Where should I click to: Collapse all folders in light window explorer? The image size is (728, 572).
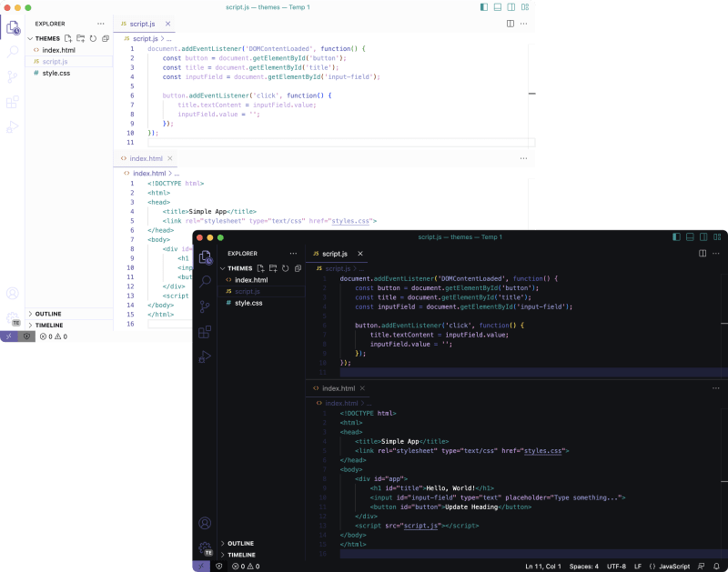tap(106, 38)
